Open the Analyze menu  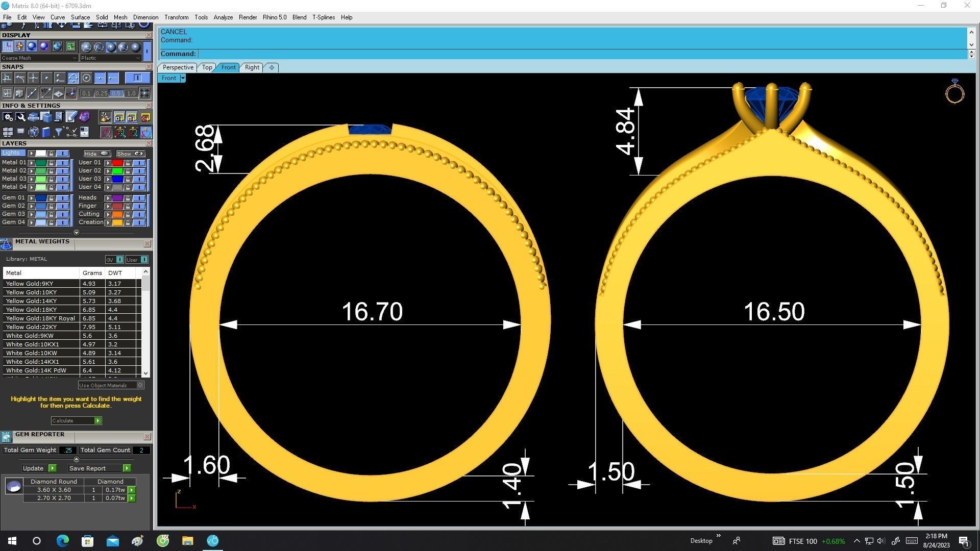click(223, 17)
